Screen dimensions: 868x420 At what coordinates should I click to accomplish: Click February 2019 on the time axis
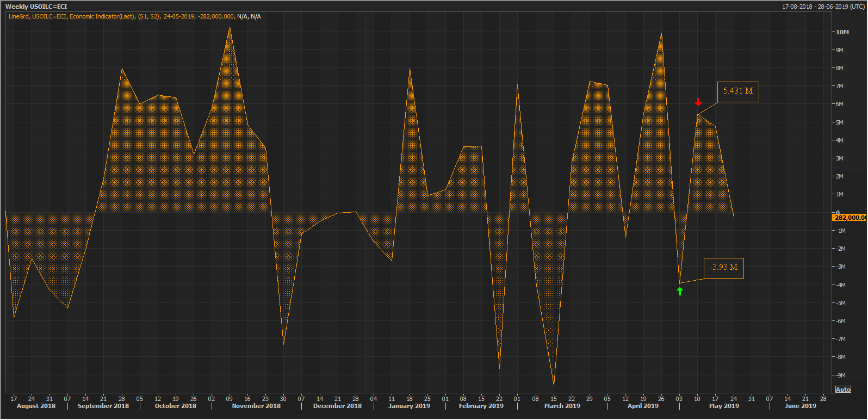(x=481, y=406)
